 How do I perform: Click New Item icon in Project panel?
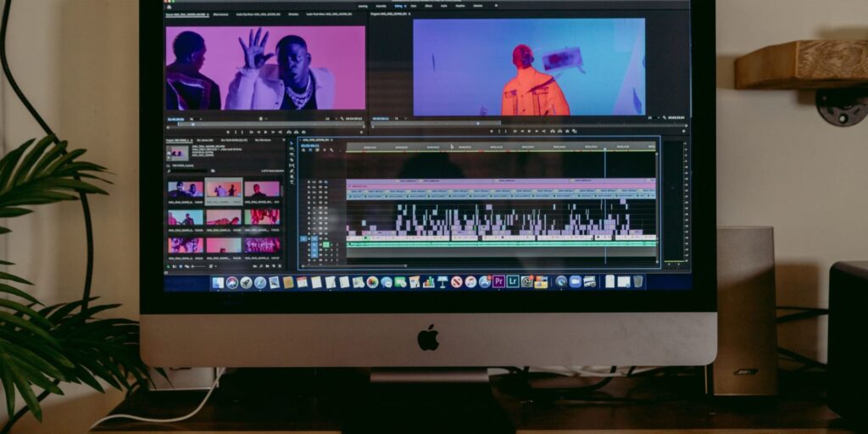point(274,266)
